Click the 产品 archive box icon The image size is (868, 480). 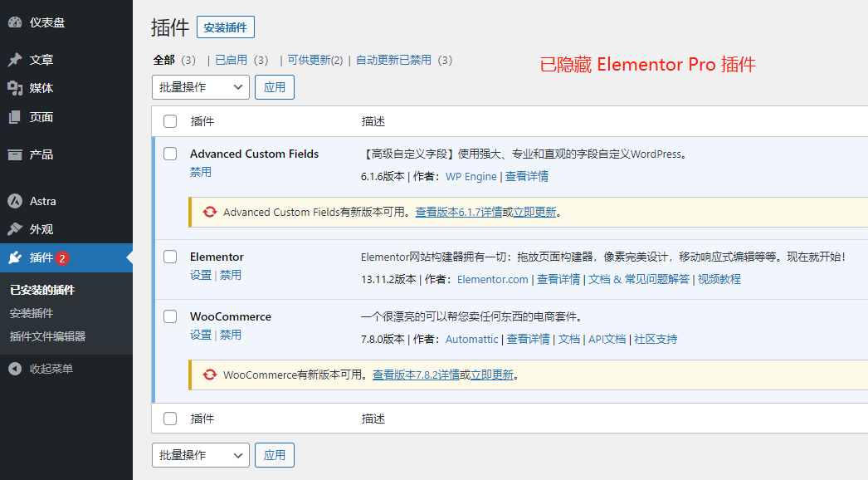(x=15, y=154)
